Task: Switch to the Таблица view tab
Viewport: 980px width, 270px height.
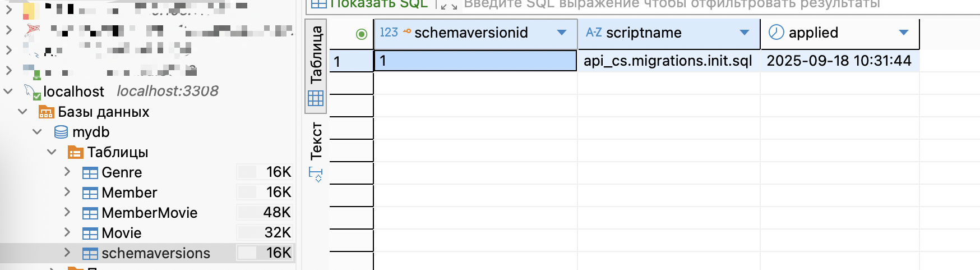Action: (x=316, y=65)
